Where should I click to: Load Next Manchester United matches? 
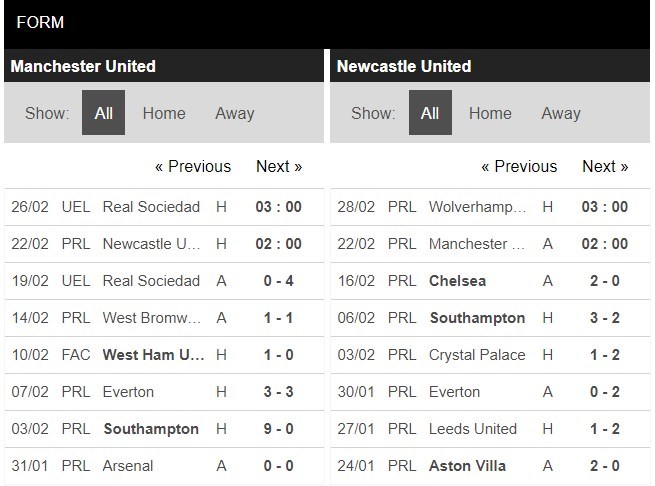279,167
